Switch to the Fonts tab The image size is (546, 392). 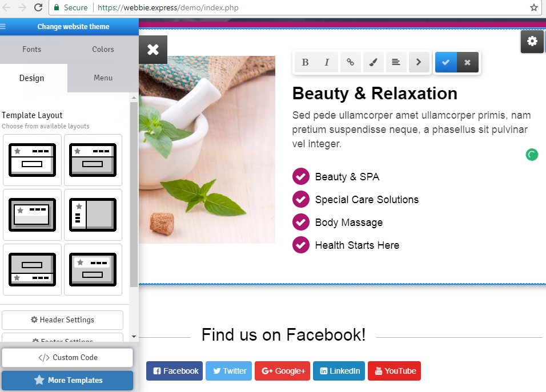(x=31, y=50)
